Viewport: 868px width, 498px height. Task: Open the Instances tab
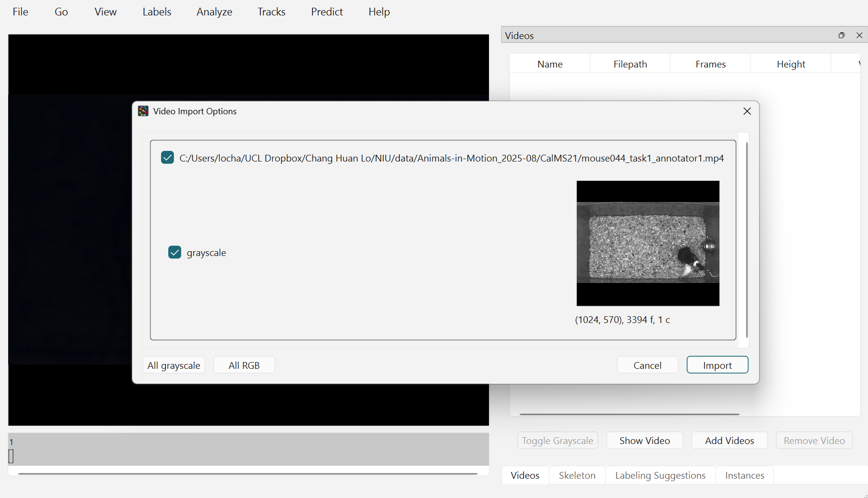[745, 475]
